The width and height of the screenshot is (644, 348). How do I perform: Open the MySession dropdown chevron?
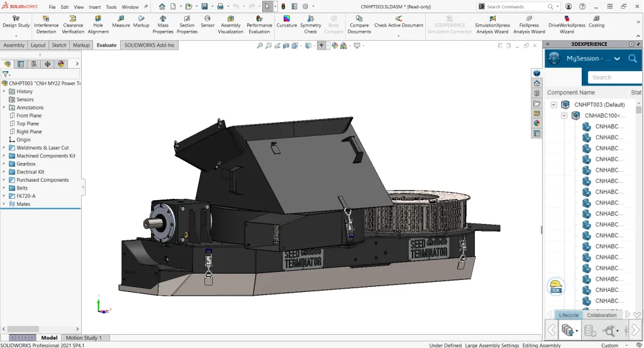(x=617, y=59)
